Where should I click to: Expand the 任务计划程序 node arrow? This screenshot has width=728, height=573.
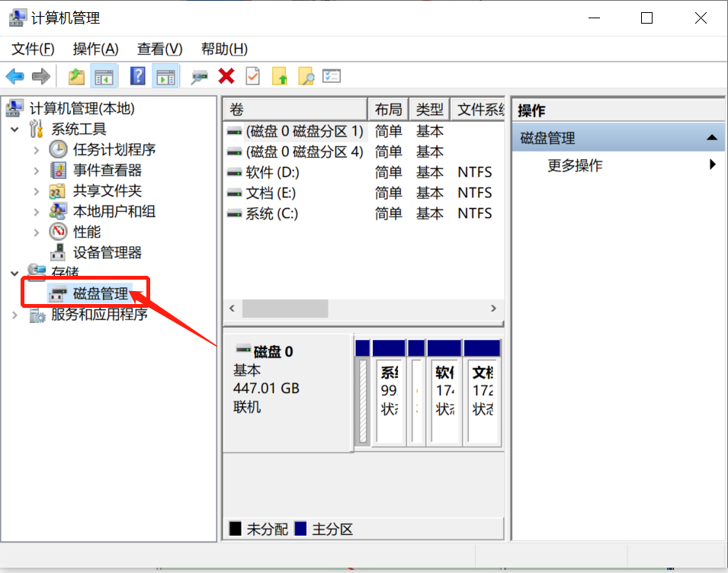click(x=37, y=150)
